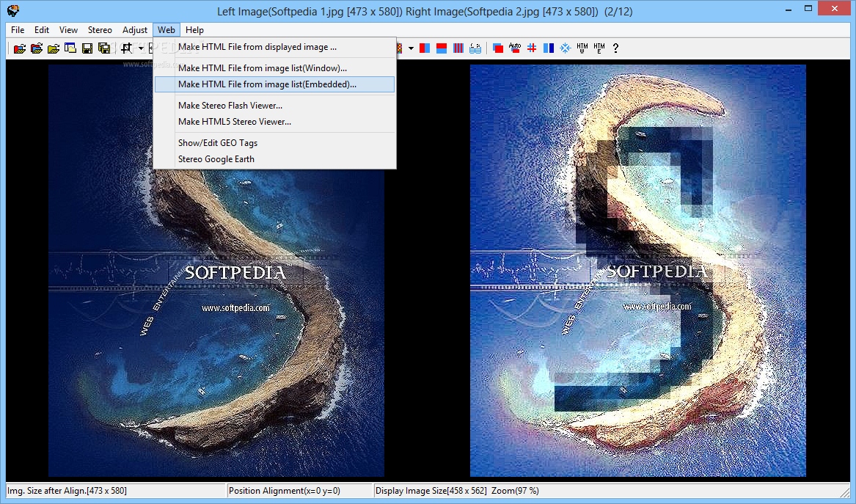Expand the crop tool dropdown arrow
The width and height of the screenshot is (856, 504).
coord(141,48)
